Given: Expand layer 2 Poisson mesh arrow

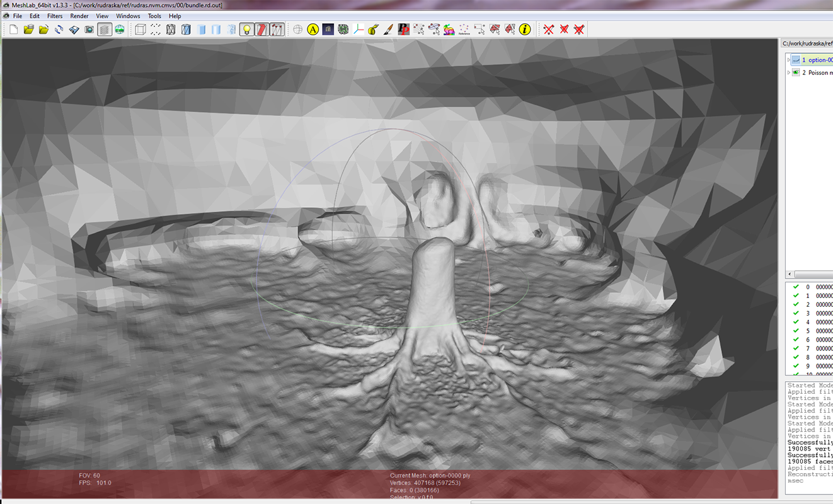Looking at the screenshot, I should (789, 72).
